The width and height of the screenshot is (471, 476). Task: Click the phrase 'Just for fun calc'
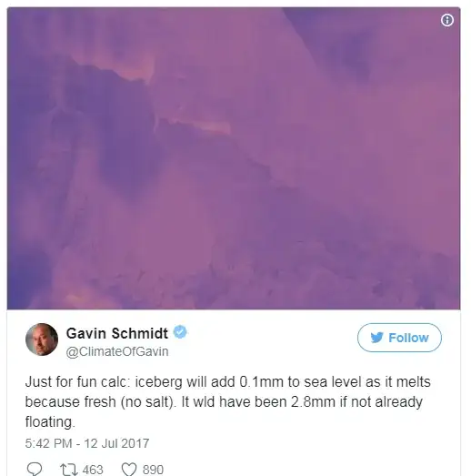(x=77, y=381)
